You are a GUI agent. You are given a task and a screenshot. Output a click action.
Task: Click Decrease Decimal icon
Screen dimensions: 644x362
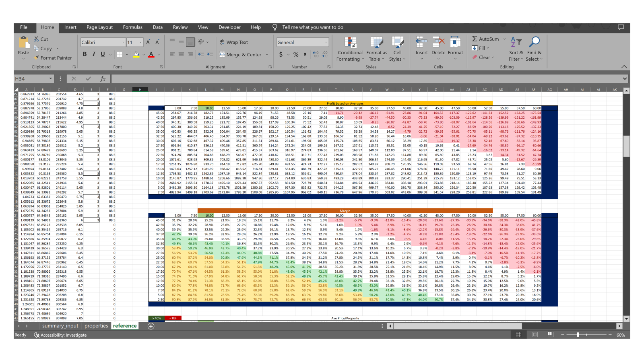click(x=325, y=54)
